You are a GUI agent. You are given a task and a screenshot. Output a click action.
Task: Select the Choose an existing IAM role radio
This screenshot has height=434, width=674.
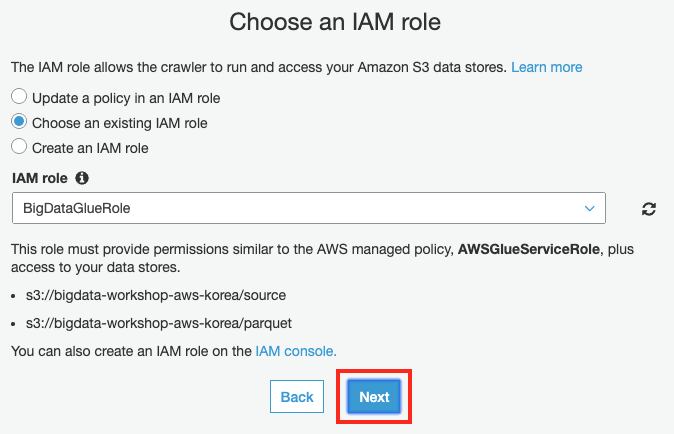coord(19,123)
